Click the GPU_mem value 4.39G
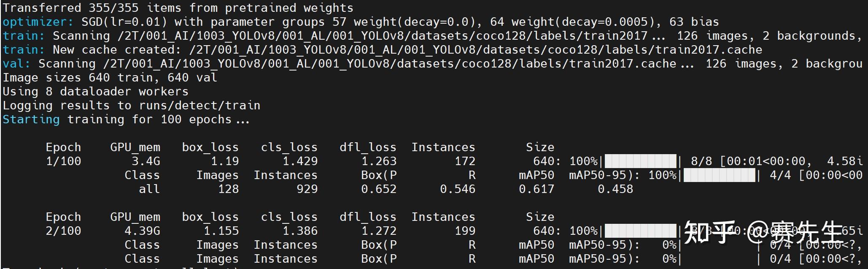 coord(142,231)
